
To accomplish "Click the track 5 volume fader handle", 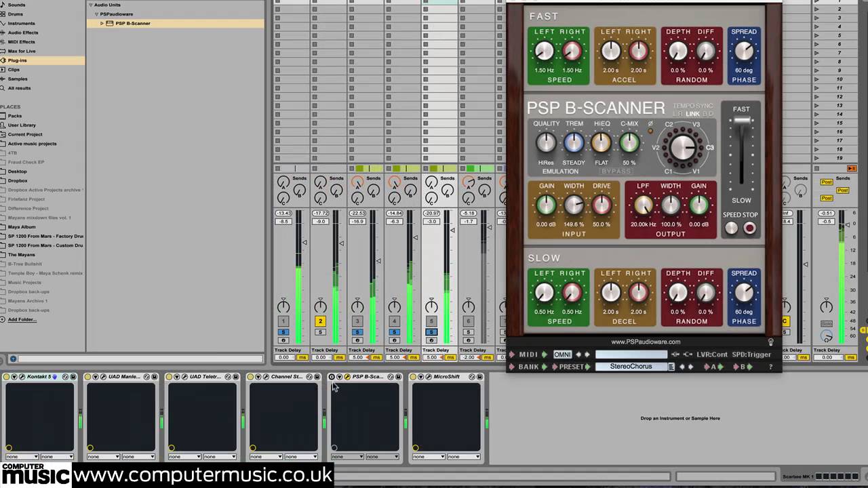I will click(452, 230).
